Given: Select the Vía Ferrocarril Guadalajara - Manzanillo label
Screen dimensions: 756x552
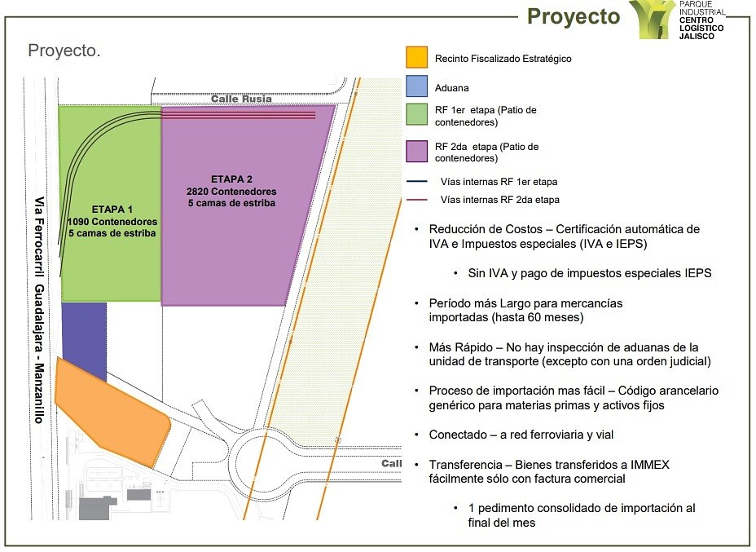Looking at the screenshot, I should coord(39,310).
